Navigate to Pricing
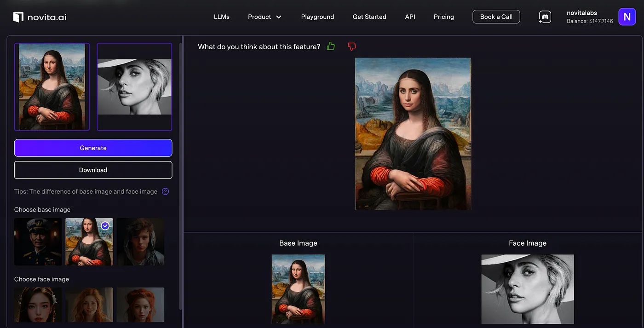The width and height of the screenshot is (644, 328). [x=444, y=17]
